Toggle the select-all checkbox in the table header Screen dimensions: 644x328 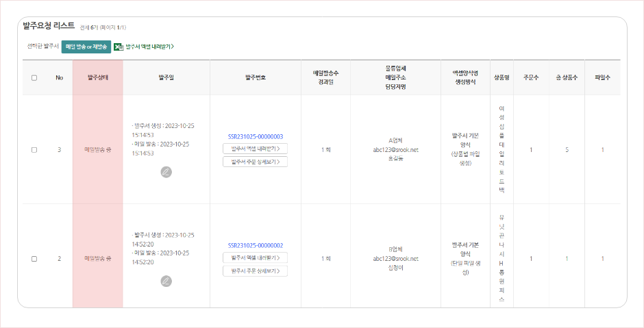point(34,77)
